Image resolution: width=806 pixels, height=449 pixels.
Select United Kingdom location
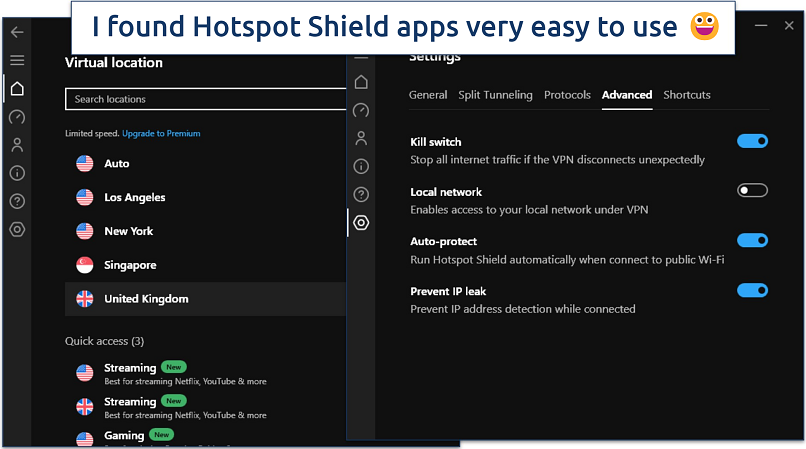[x=206, y=299]
